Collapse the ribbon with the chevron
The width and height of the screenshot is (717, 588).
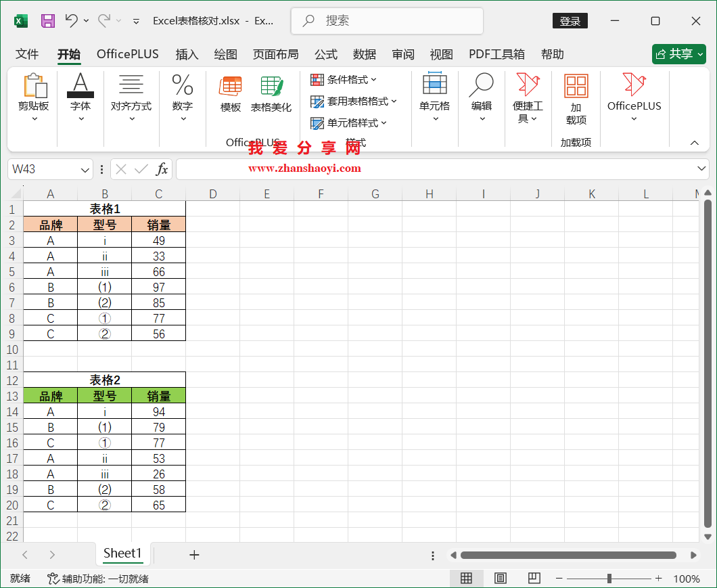(695, 143)
